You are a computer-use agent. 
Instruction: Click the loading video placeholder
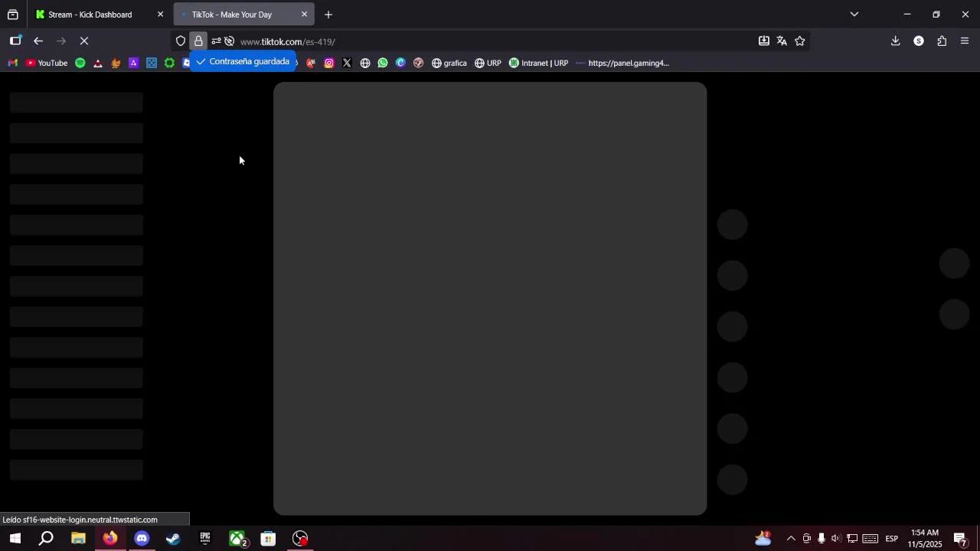[490, 298]
